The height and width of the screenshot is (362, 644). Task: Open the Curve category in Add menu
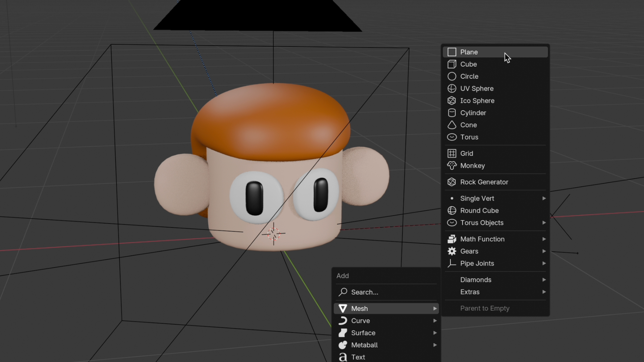click(x=386, y=321)
